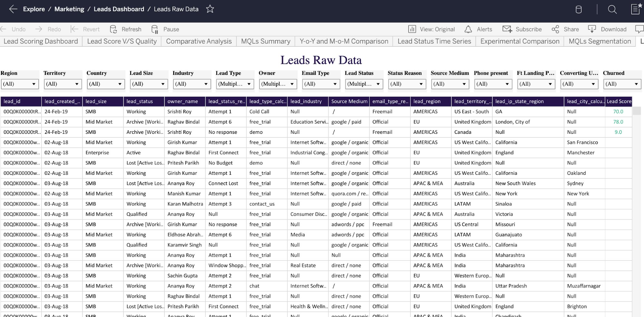Open the Owner filter dropdown

pos(278,84)
